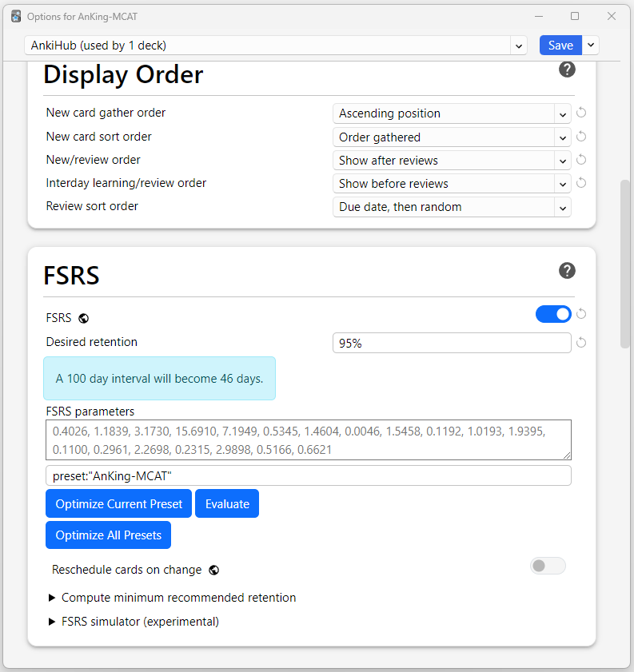This screenshot has height=672, width=634.
Task: Maximize the Options window
Action: pyautogui.click(x=575, y=16)
